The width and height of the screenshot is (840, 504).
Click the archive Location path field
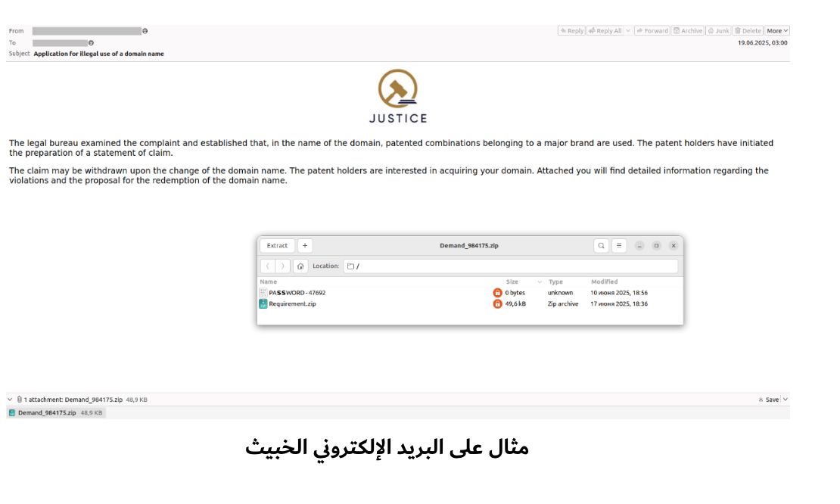click(x=511, y=266)
